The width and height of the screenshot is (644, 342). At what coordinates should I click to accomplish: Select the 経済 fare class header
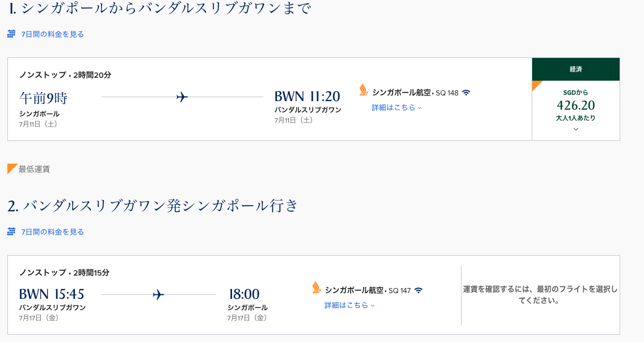575,69
